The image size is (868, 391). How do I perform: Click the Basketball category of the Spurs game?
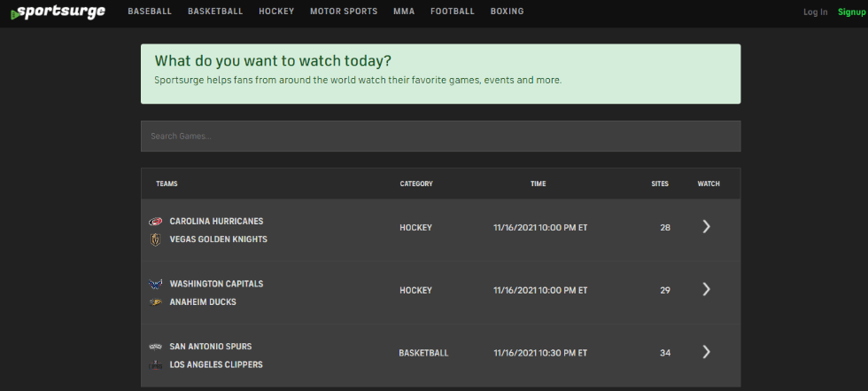(423, 353)
